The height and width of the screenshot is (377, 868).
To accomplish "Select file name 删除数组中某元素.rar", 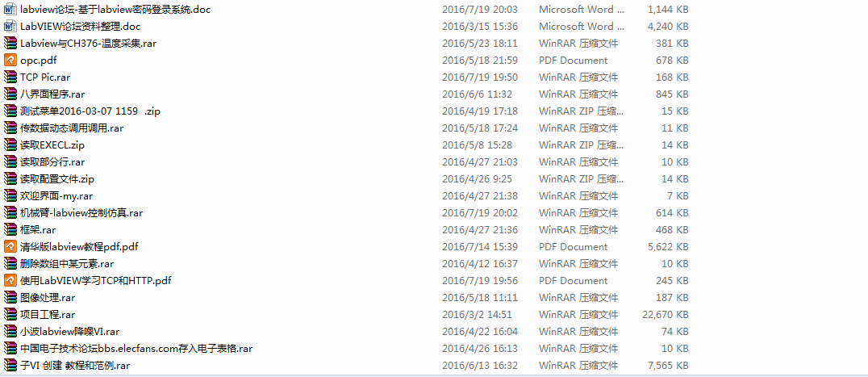I will point(67,263).
